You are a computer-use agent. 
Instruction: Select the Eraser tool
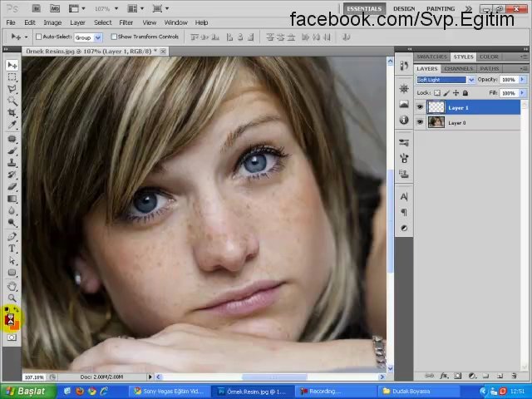coord(12,186)
